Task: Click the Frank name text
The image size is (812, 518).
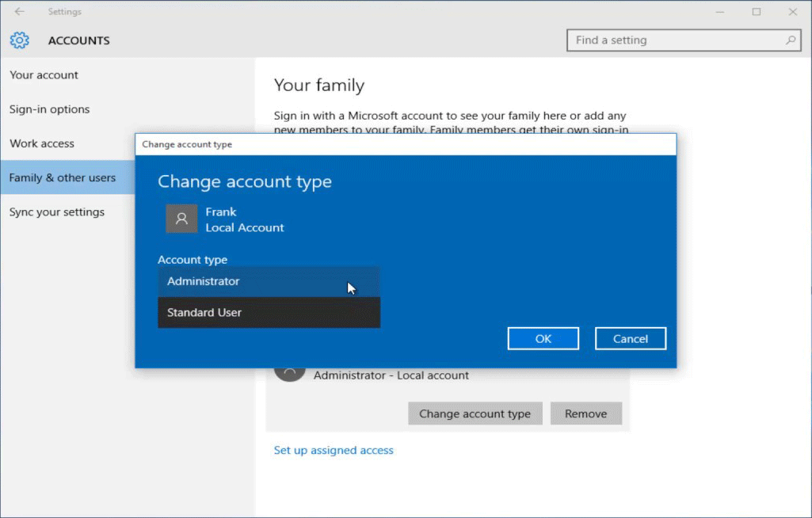Action: [x=220, y=211]
